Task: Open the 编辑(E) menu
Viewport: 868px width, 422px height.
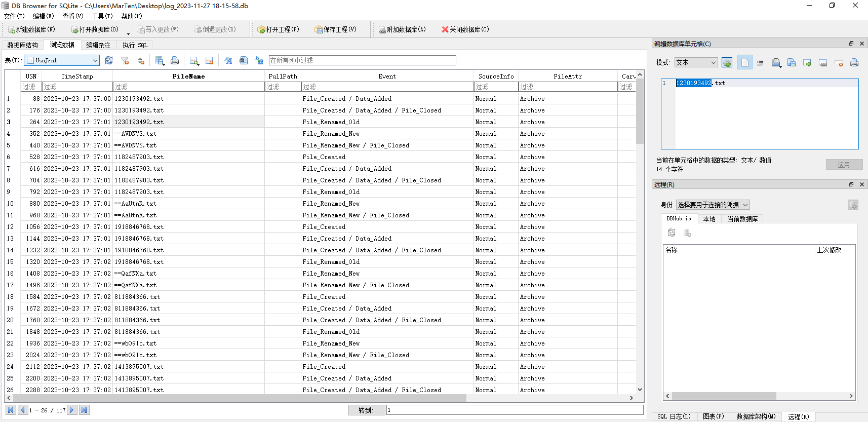Action: pos(44,16)
